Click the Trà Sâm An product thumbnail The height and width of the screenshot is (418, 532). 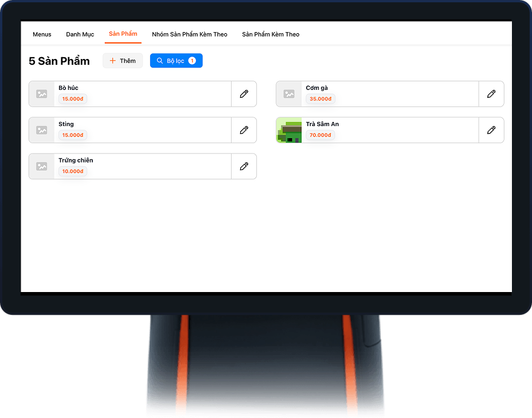(x=289, y=130)
